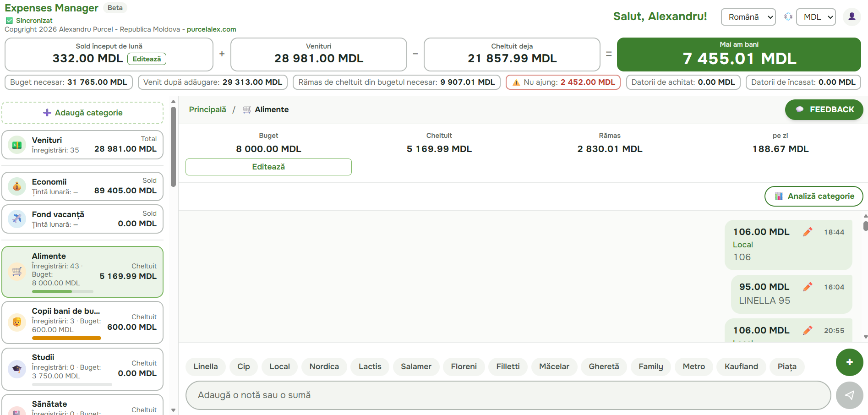Image resolution: width=868 pixels, height=415 pixels.
Task: Click the Lactis quick tag
Action: [370, 366]
